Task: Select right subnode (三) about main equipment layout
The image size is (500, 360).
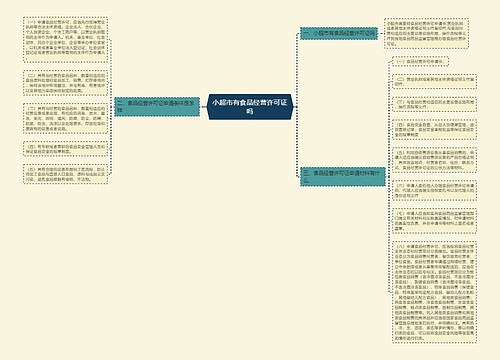Action: tap(434, 104)
